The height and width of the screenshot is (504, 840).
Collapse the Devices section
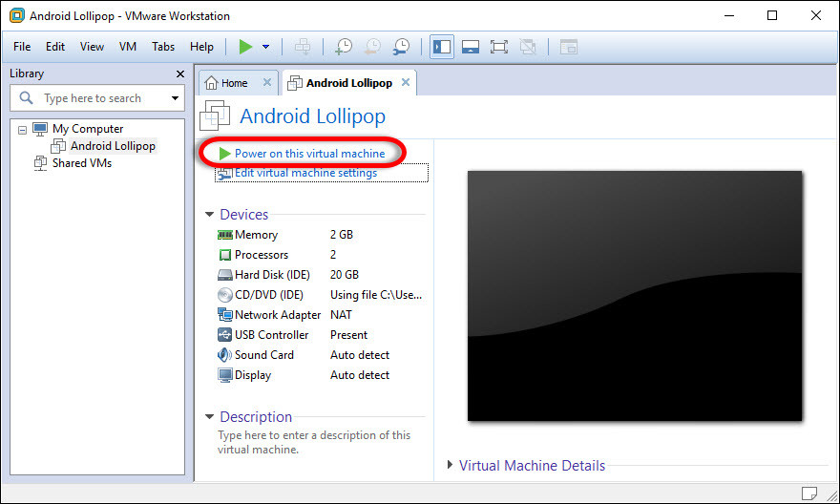click(x=209, y=214)
